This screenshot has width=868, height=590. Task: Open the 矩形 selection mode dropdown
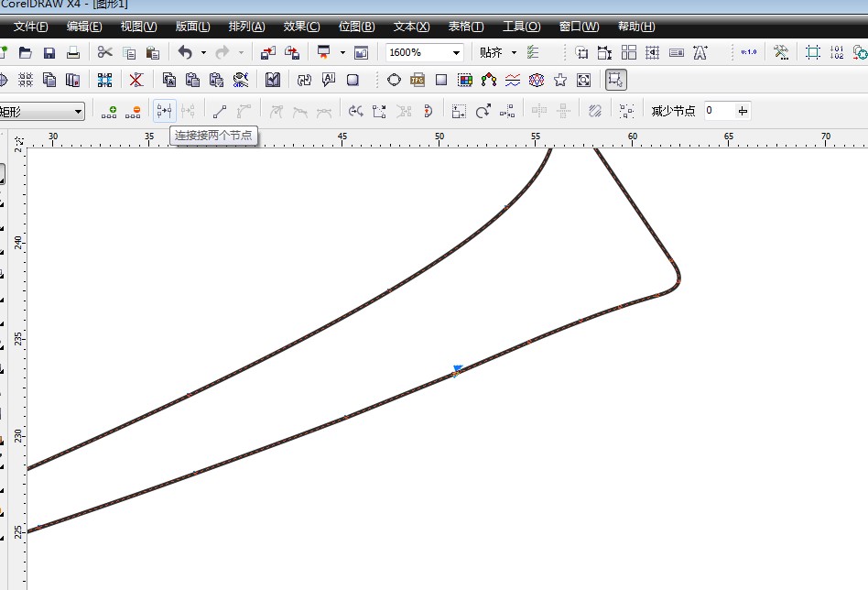(x=79, y=112)
